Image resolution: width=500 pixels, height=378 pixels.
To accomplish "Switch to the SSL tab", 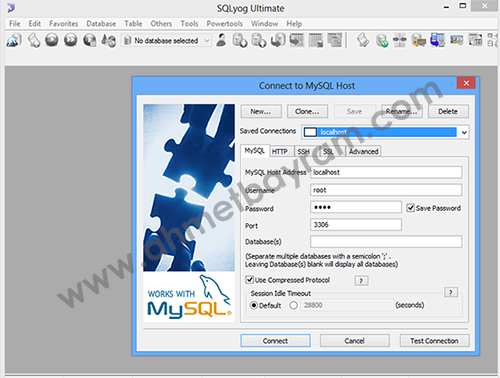I will pyautogui.click(x=328, y=152).
